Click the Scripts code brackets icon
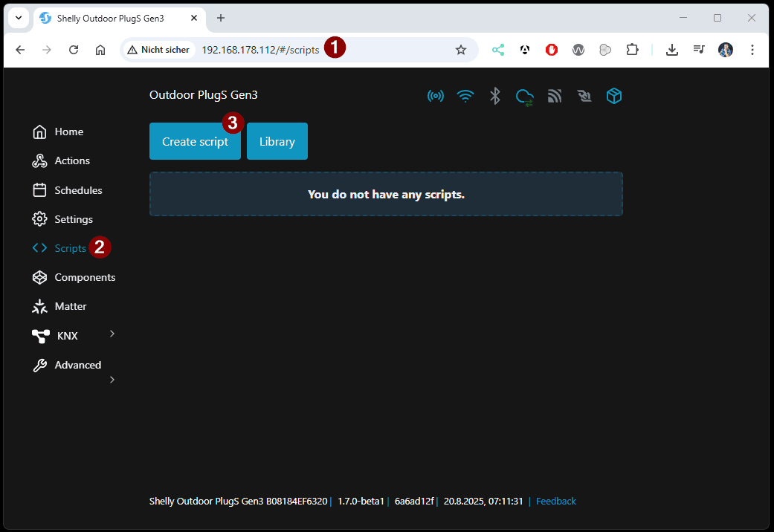 tap(39, 247)
